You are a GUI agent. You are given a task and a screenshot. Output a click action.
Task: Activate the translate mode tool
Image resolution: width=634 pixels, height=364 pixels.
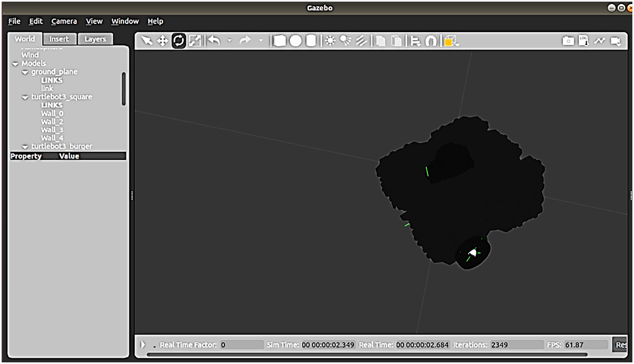(163, 41)
